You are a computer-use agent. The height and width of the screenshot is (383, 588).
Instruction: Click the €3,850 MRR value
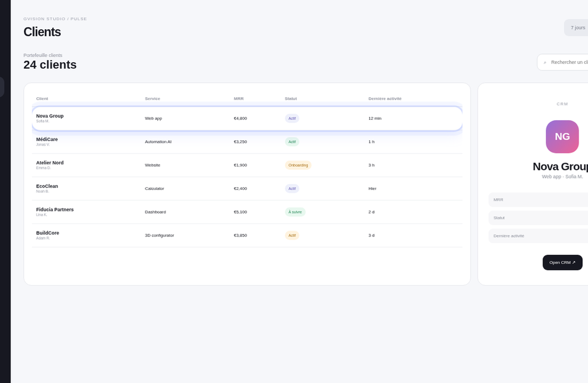click(240, 235)
